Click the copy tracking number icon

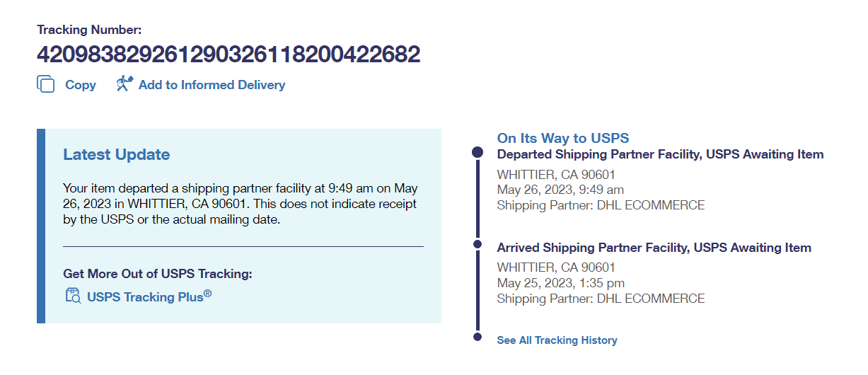(x=46, y=84)
